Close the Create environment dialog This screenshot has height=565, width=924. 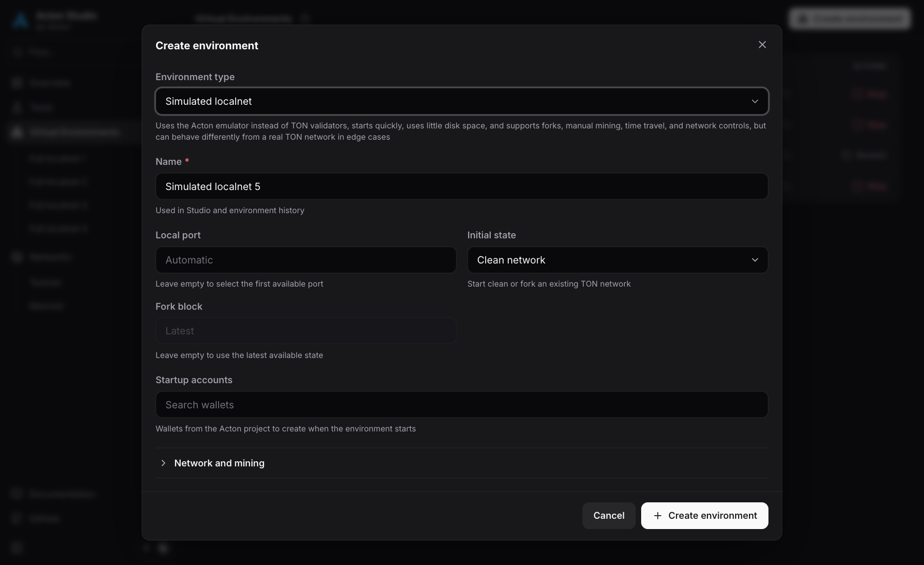(x=762, y=45)
